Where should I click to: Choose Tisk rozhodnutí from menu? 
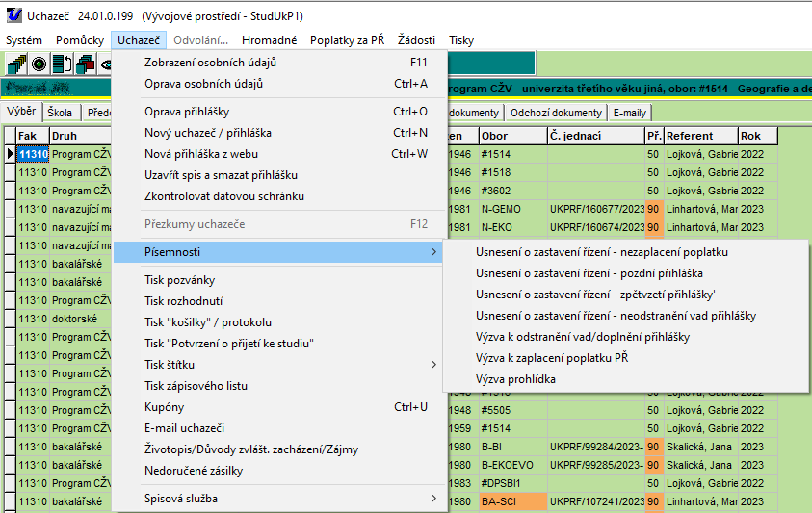click(x=185, y=301)
